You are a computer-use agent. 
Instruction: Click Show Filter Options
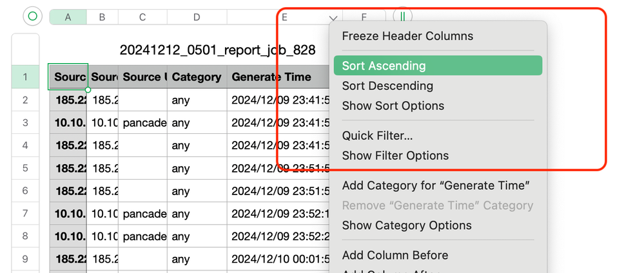coord(395,155)
